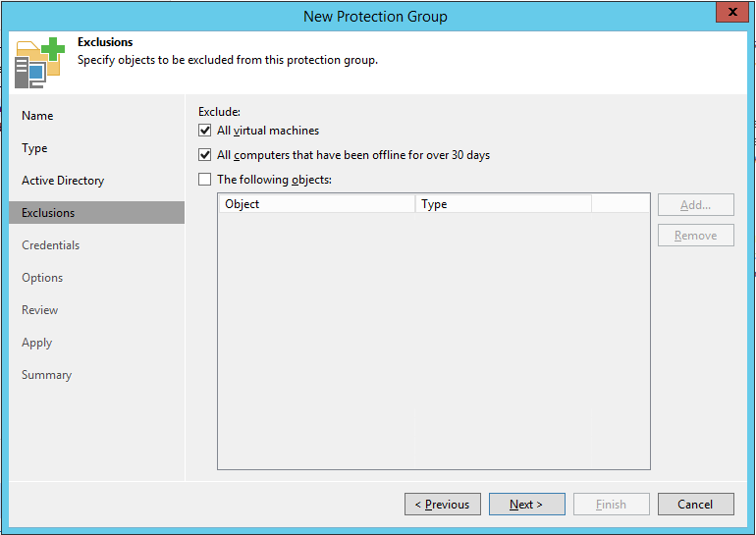Close the New Protection Group dialog
The width and height of the screenshot is (756, 535).
[729, 14]
